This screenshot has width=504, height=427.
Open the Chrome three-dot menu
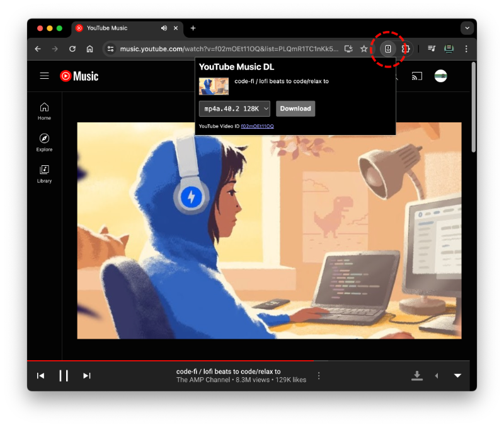point(466,49)
